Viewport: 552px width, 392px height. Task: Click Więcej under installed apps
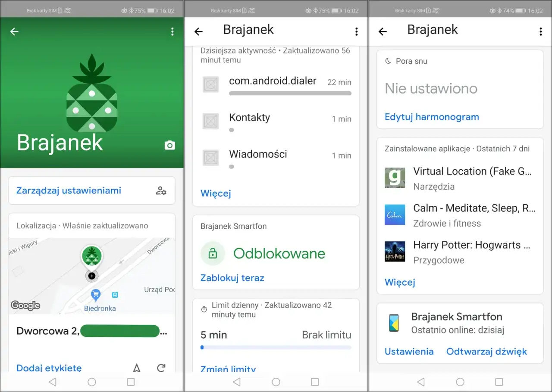[400, 282]
